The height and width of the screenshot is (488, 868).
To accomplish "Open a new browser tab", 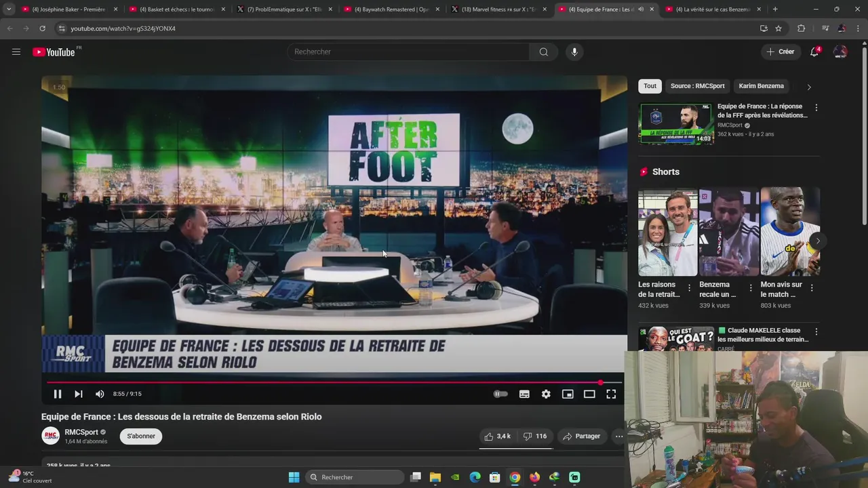I will point(775,9).
